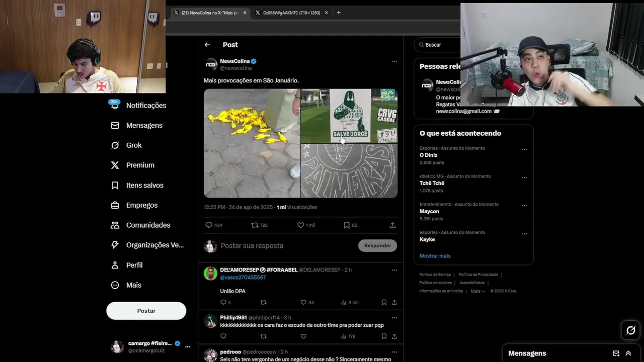Open yellow objects photo in post
This screenshot has height=362, width=644.
[252, 143]
